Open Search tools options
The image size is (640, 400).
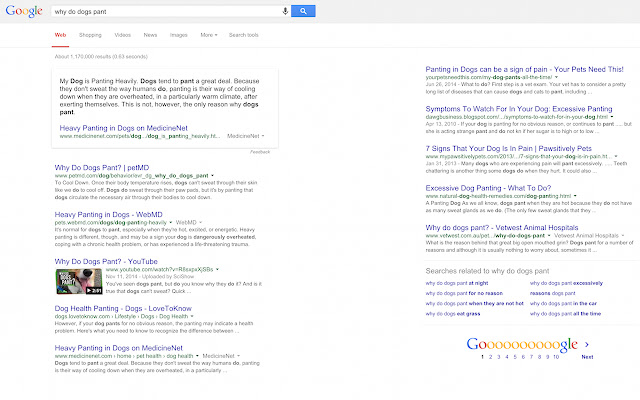coord(244,35)
